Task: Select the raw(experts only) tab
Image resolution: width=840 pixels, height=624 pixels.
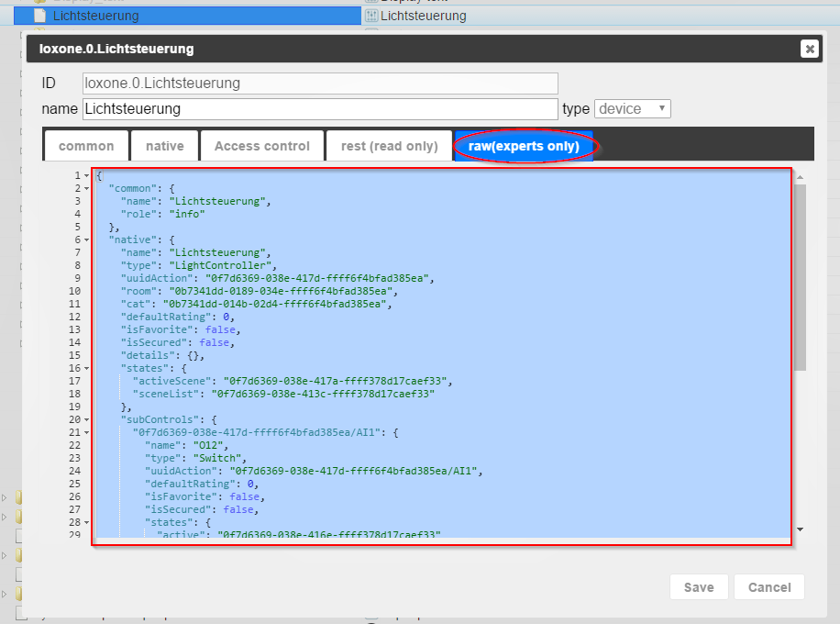Action: [x=524, y=146]
